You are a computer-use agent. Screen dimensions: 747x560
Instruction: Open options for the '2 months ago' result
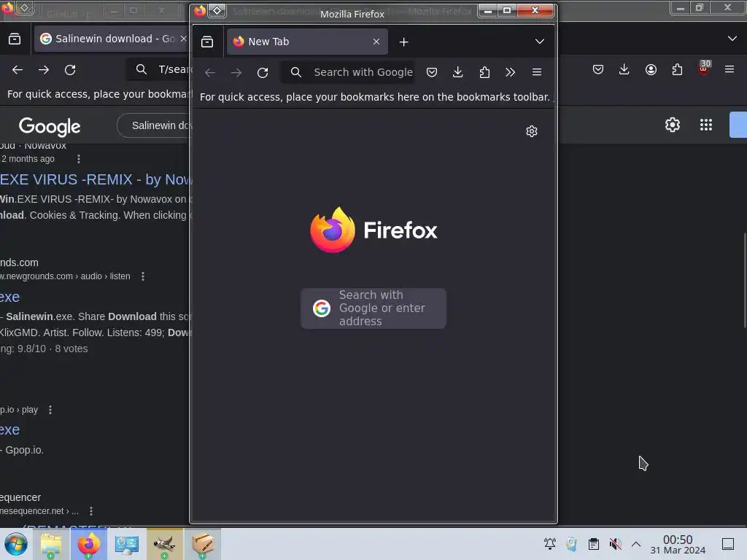point(79,159)
